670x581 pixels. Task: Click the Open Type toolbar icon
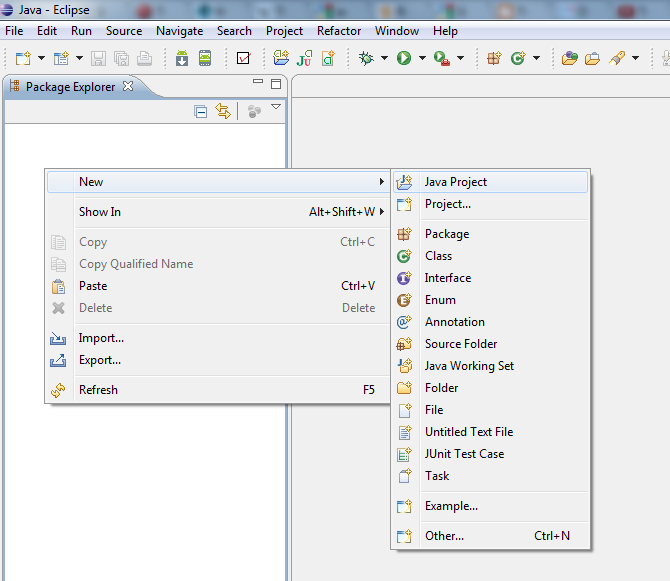[x=570, y=58]
